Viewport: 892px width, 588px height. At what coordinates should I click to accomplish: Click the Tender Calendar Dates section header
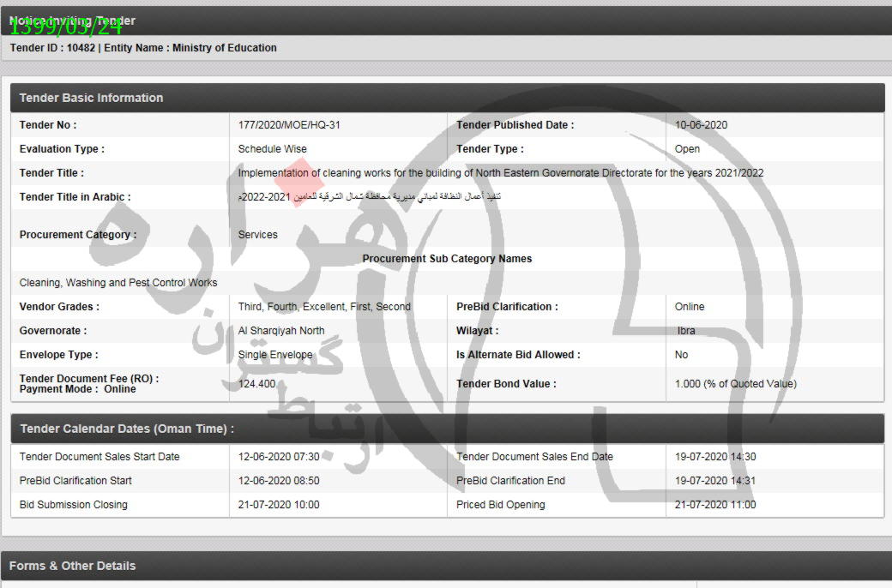(x=126, y=429)
